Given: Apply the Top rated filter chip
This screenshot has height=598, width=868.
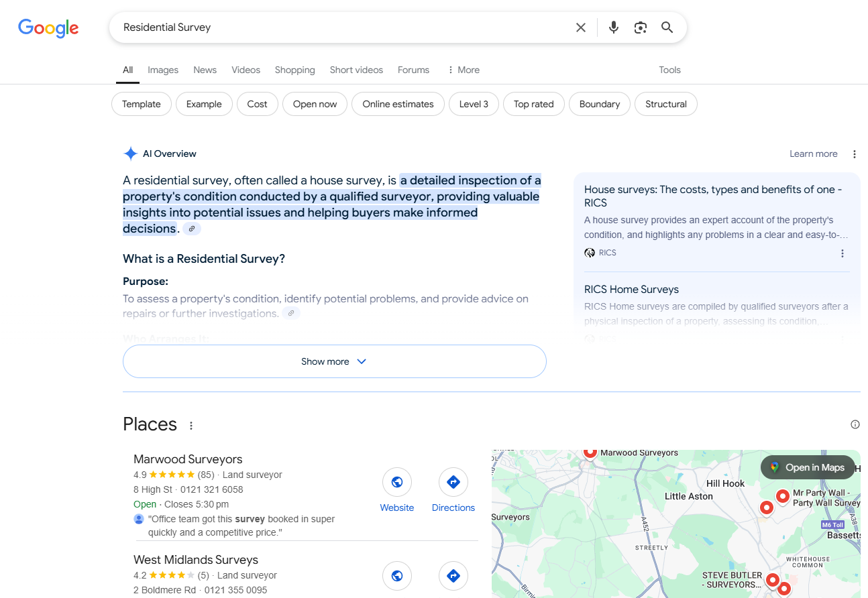Looking at the screenshot, I should [x=534, y=104].
